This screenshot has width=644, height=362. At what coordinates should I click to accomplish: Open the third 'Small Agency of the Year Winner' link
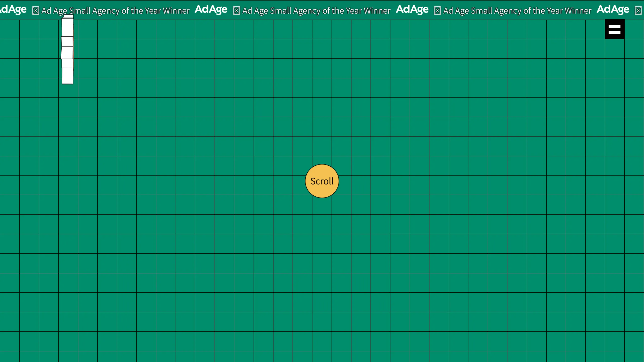pyautogui.click(x=517, y=11)
